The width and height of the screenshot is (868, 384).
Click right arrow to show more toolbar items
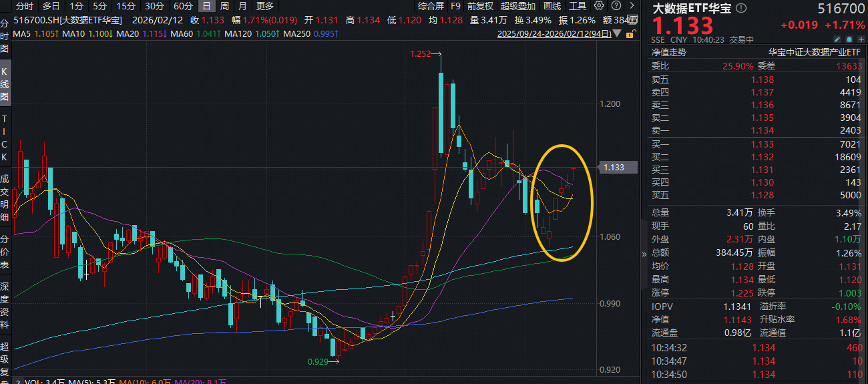tap(632, 6)
